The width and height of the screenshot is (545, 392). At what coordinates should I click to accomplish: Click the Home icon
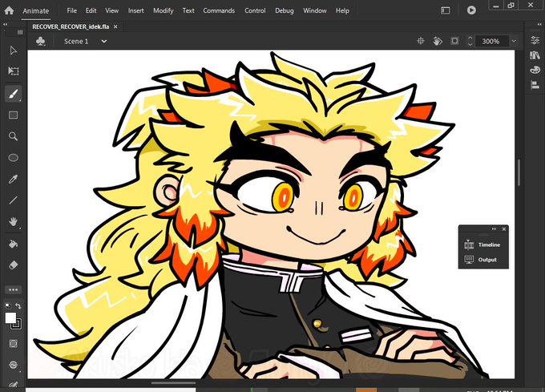pyautogui.click(x=9, y=10)
